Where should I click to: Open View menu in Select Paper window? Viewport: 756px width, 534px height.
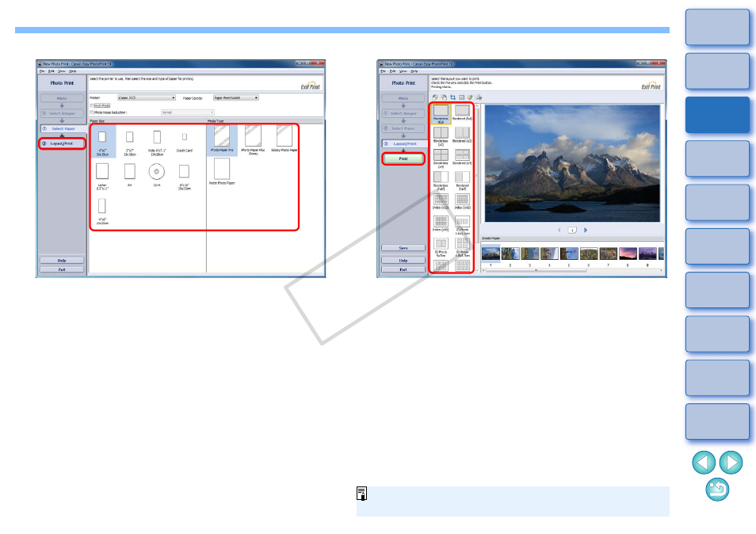point(62,71)
